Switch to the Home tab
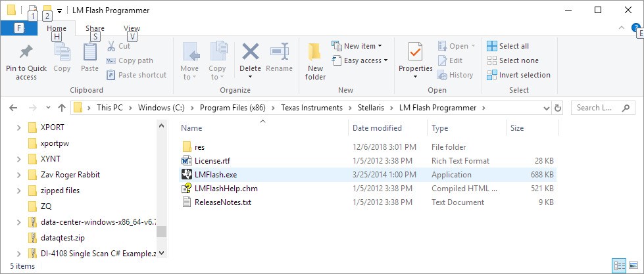The width and height of the screenshot is (644, 274). coord(57,28)
